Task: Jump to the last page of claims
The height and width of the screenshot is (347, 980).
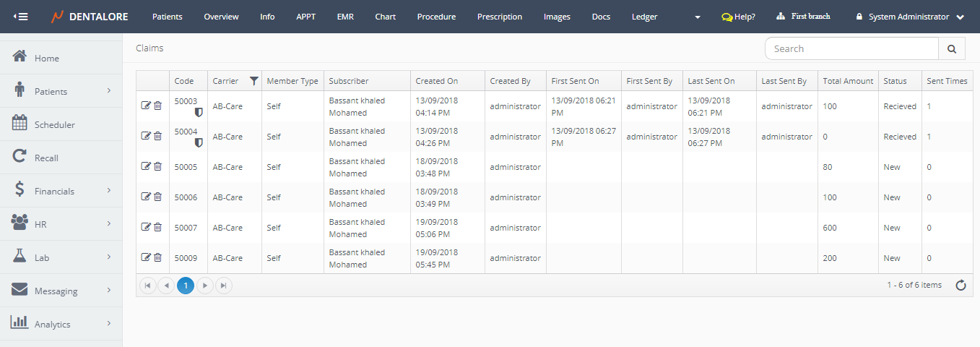Action: pyautogui.click(x=224, y=286)
